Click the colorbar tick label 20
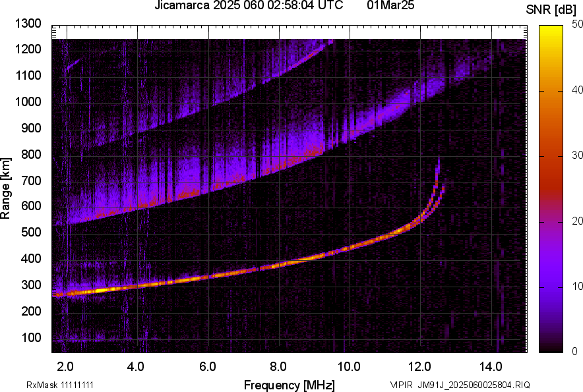Image resolution: width=583 pixels, height=392 pixels. pyautogui.click(x=578, y=221)
